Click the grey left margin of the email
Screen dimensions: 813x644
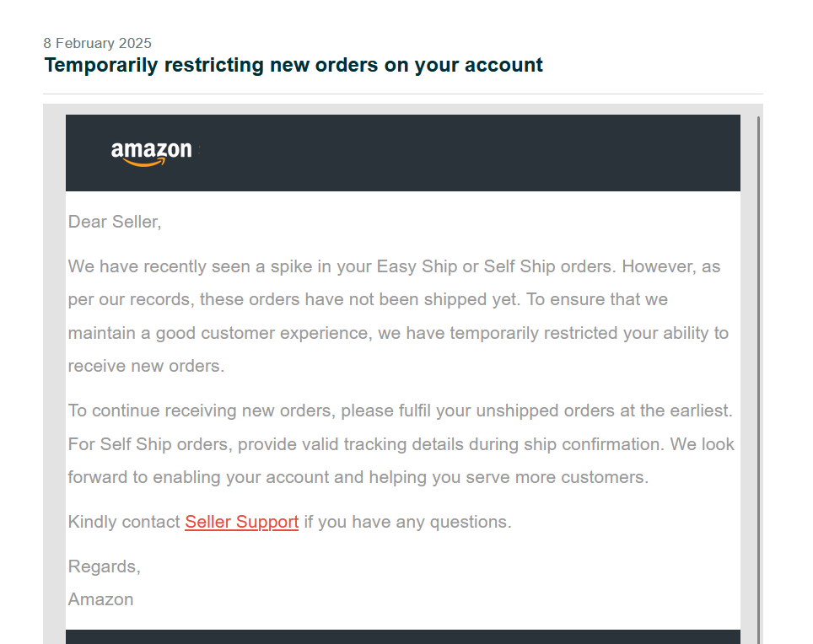pos(54,379)
